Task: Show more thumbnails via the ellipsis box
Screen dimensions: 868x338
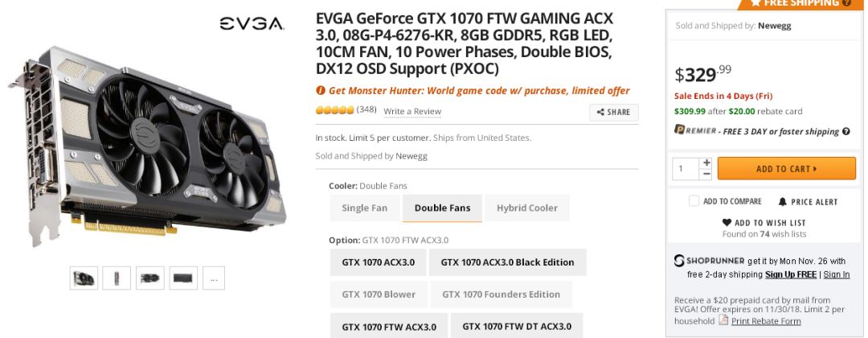Action: click(213, 278)
